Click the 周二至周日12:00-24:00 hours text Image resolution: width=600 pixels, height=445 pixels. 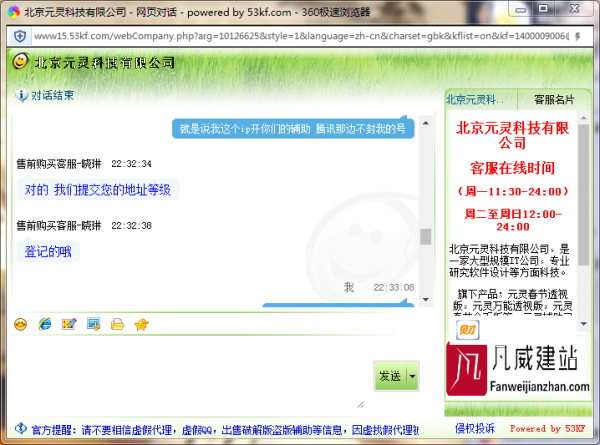click(x=513, y=220)
